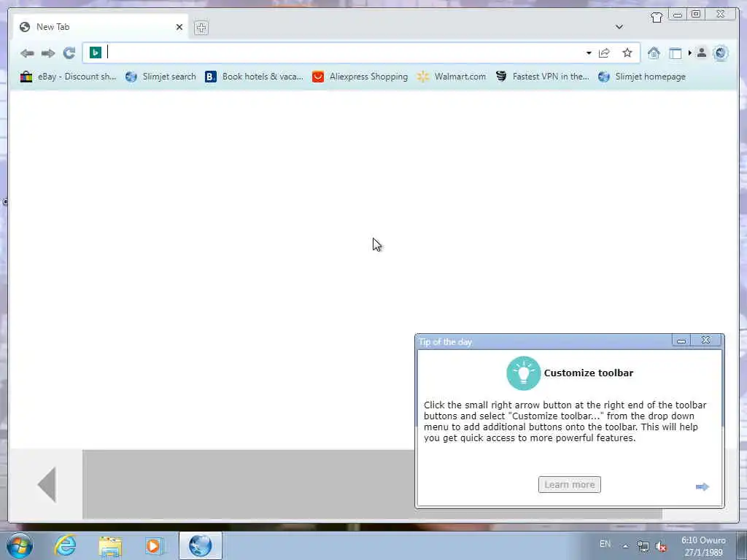Screen dimensions: 747x560
Task: Open the skin theme shirt icon
Action: coord(657,17)
